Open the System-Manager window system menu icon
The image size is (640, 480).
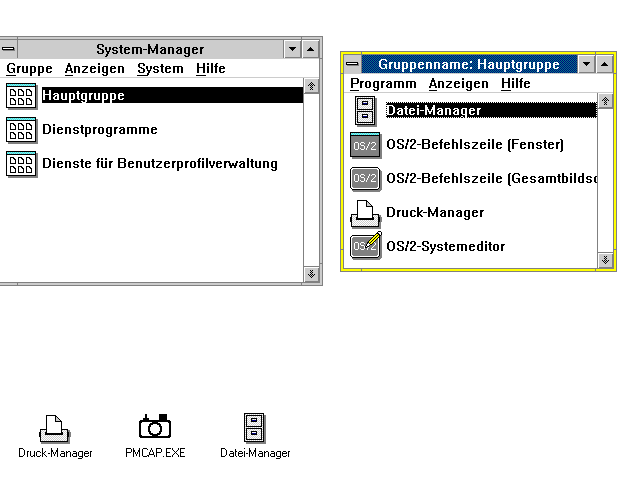(x=8, y=49)
